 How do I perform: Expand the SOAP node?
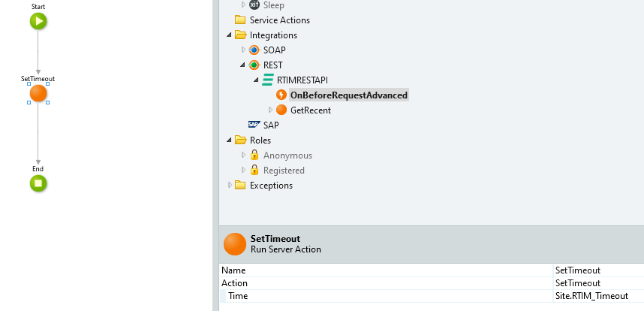pyautogui.click(x=243, y=50)
